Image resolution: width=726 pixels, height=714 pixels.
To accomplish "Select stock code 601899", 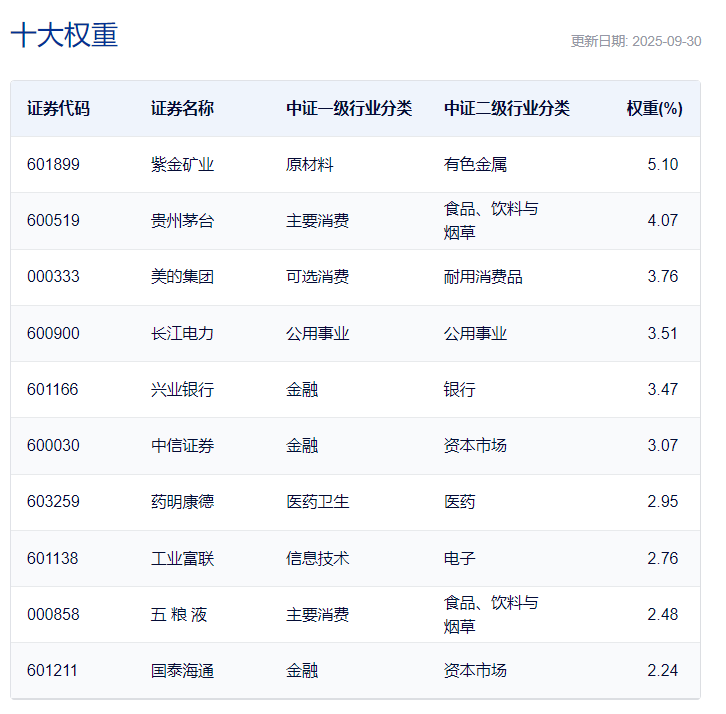I will [53, 164].
